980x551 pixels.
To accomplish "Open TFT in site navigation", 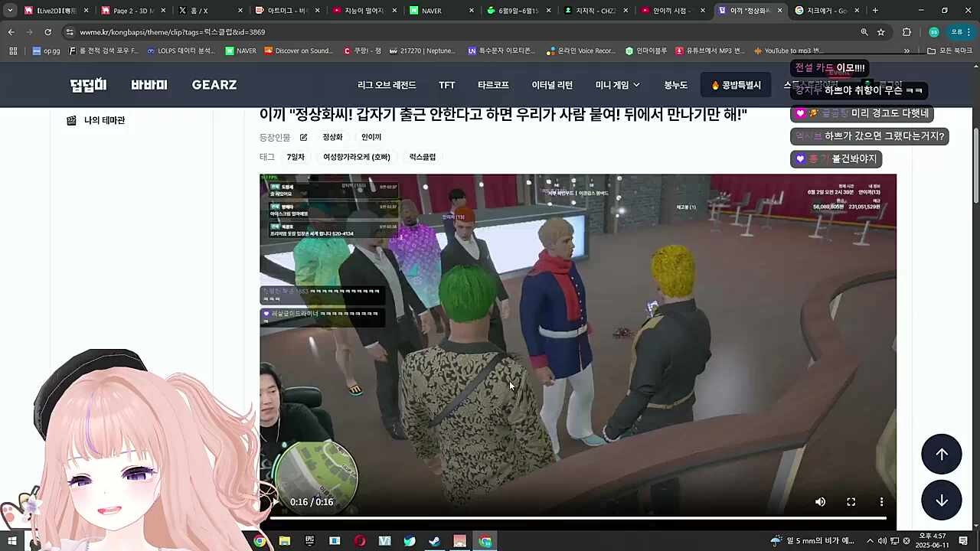I will pyautogui.click(x=447, y=85).
